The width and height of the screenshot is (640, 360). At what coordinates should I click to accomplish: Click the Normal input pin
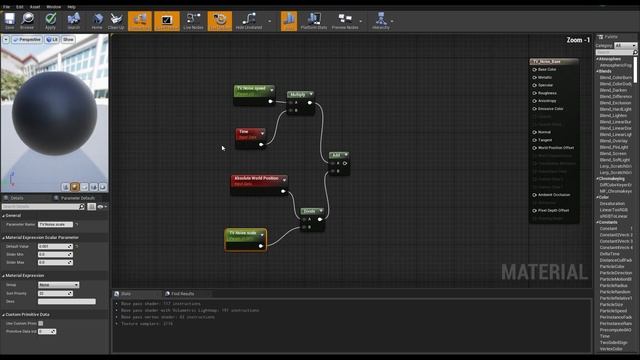coord(534,132)
